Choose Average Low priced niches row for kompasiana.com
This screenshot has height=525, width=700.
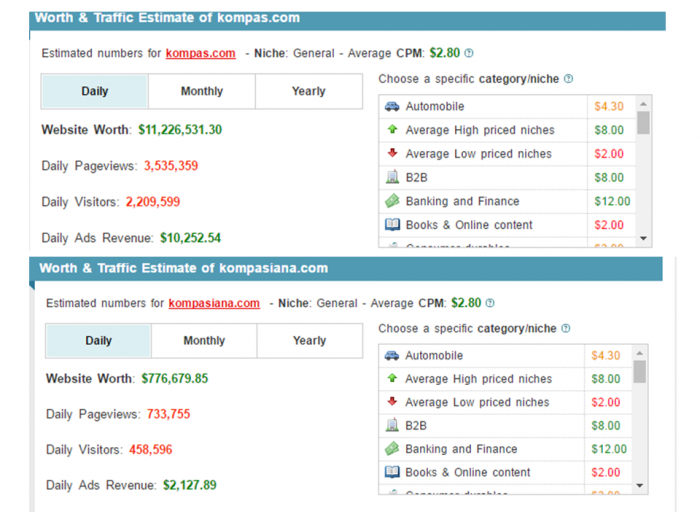point(505,402)
